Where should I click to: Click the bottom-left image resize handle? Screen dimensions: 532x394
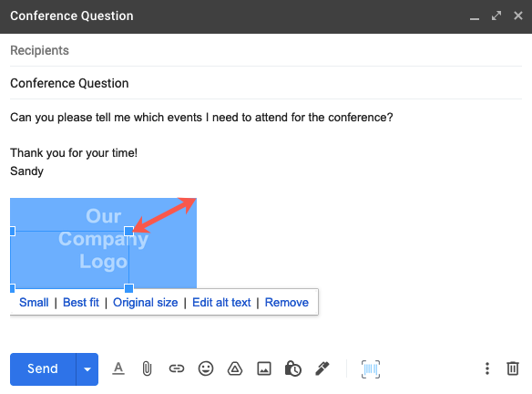12,288
